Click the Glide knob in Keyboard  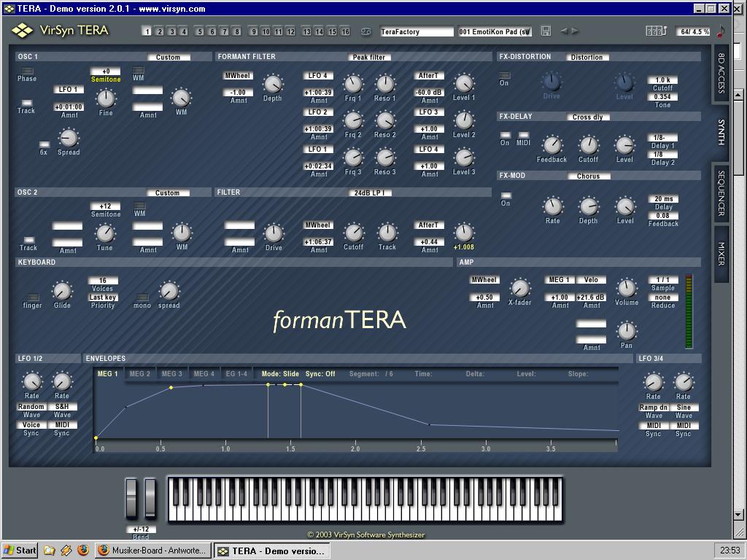(61, 292)
